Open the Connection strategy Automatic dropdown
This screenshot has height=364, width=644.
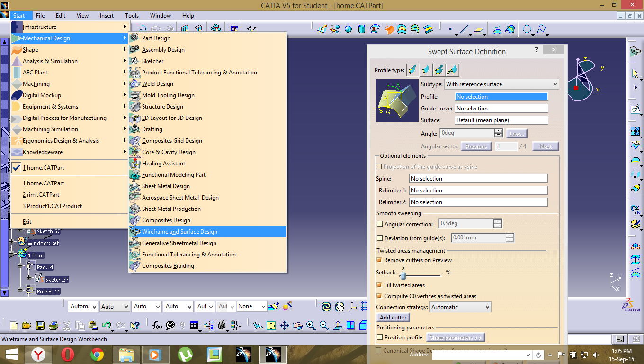coord(460,307)
